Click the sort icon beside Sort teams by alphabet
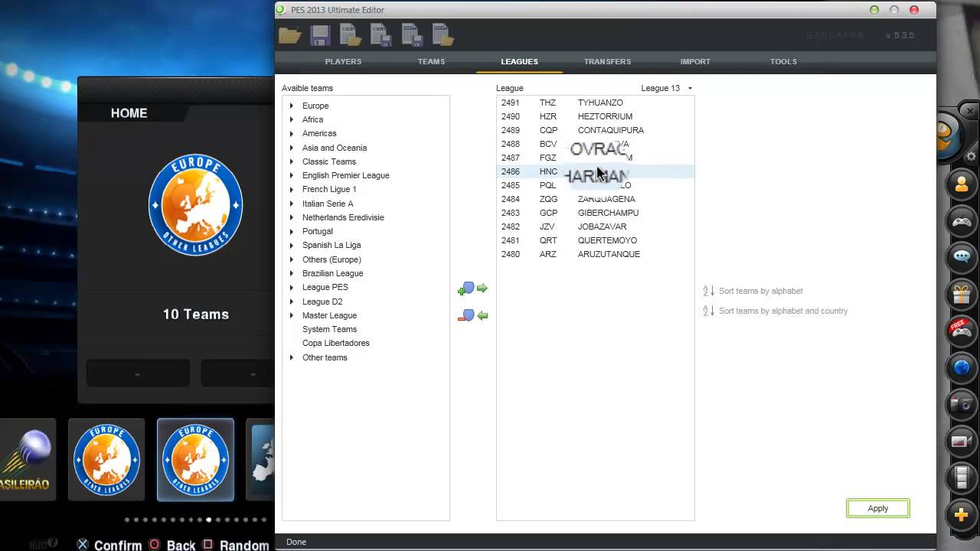Screen dimensions: 980x551 (x=708, y=291)
